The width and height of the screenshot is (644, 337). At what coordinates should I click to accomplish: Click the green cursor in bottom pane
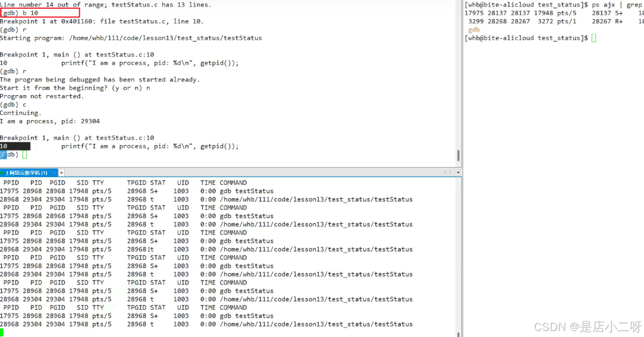point(2,332)
